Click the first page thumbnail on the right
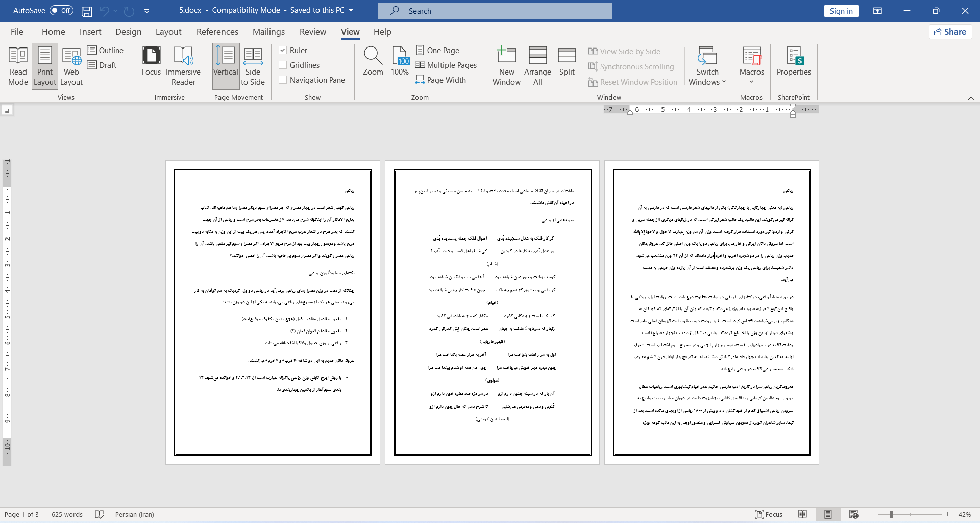 coord(712,313)
